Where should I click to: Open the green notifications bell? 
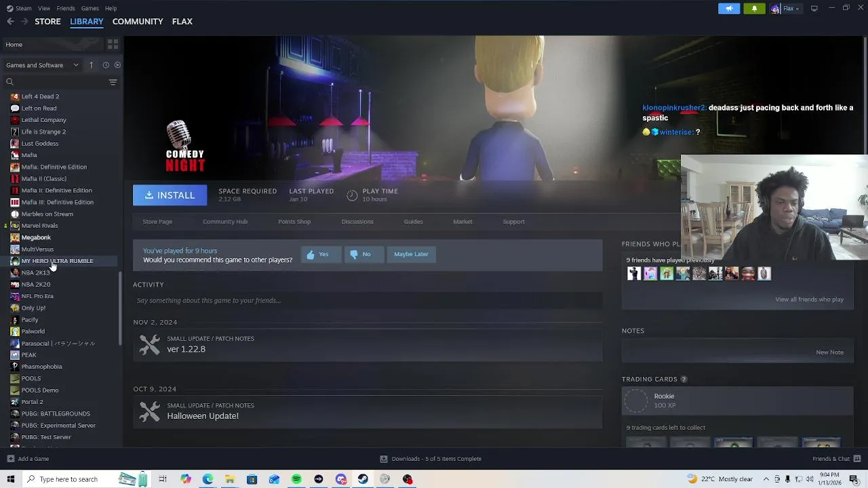[x=754, y=8]
